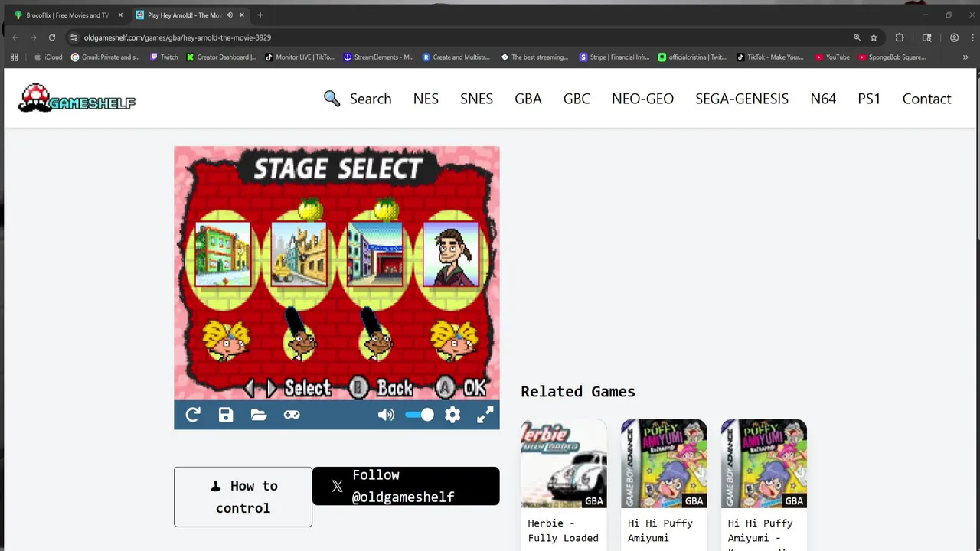Viewport: 980px width, 551px height.
Task: Switch to the Play Hey Arnold tab
Action: click(184, 15)
